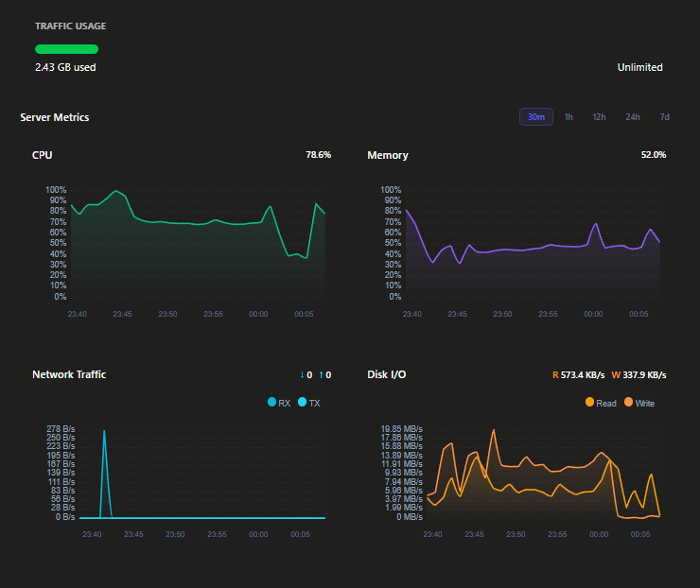Click the orange R read-speed indicator
This screenshot has height=588, width=700.
(x=555, y=374)
